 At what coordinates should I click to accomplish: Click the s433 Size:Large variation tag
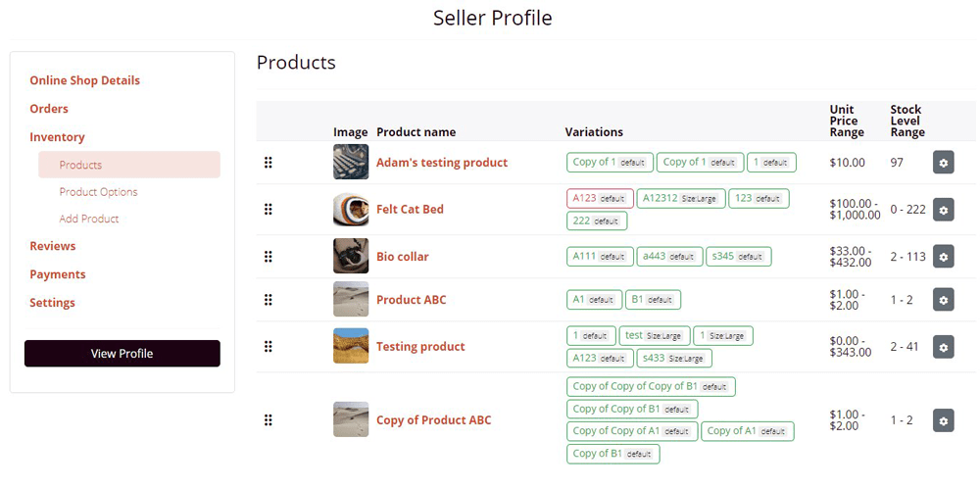[674, 359]
